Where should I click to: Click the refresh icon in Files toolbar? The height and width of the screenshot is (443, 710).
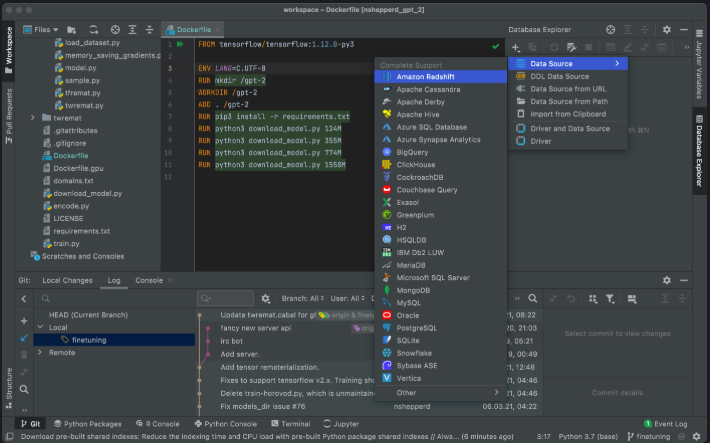tap(93, 30)
